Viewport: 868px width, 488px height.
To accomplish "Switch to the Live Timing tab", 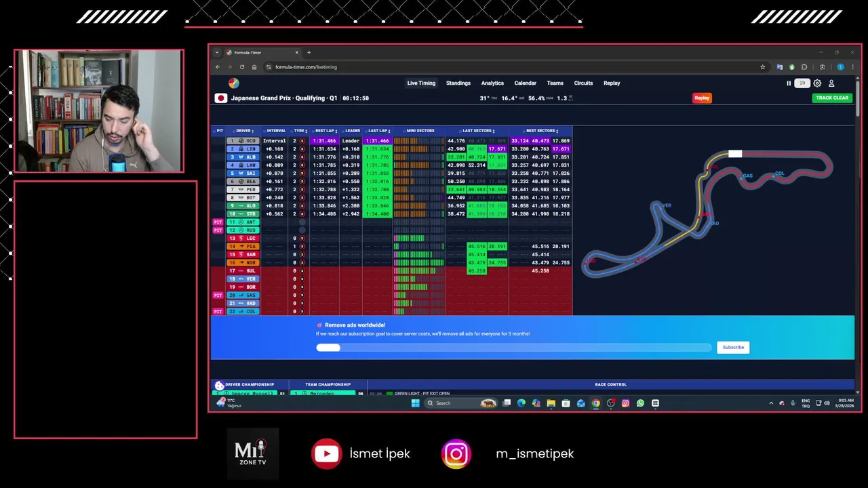I will (x=421, y=83).
